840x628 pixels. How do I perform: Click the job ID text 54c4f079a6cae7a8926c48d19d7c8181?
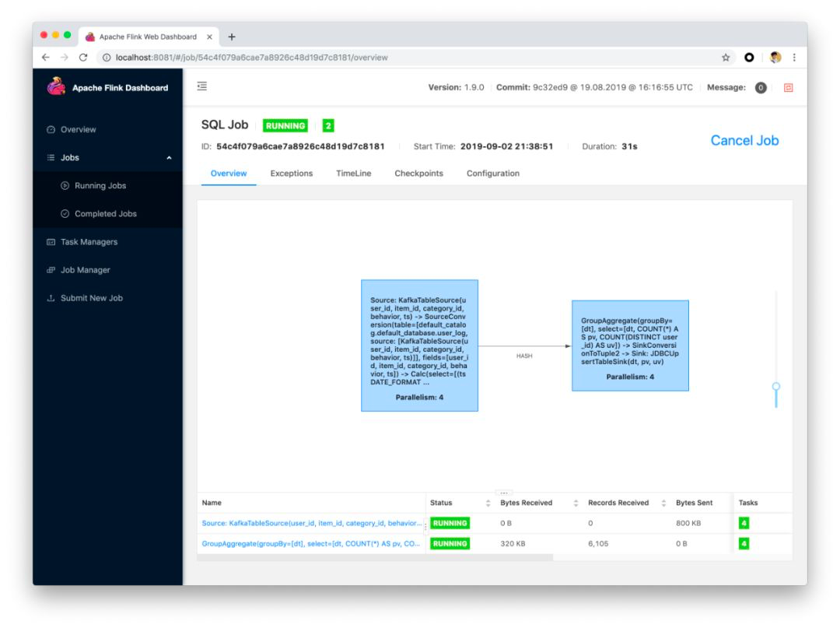tap(300, 146)
